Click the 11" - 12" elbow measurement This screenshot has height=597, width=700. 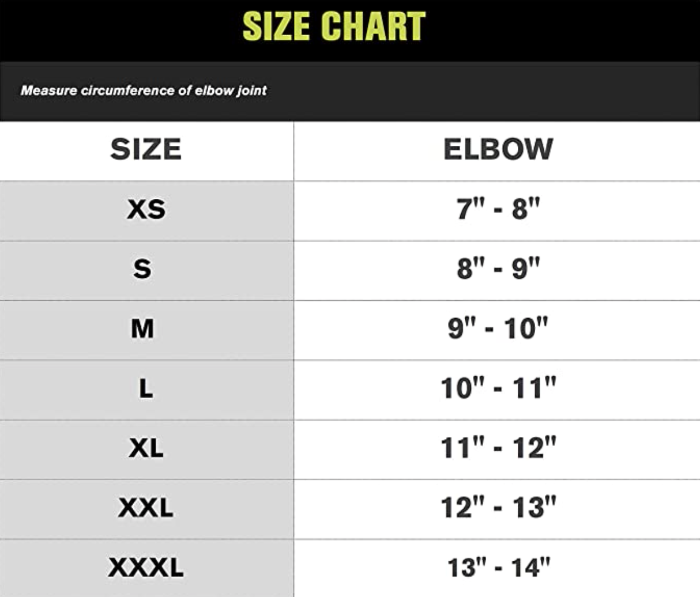pyautogui.click(x=498, y=448)
